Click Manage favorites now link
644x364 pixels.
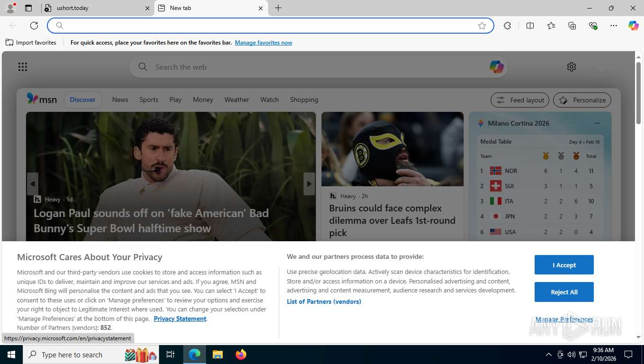(x=263, y=43)
